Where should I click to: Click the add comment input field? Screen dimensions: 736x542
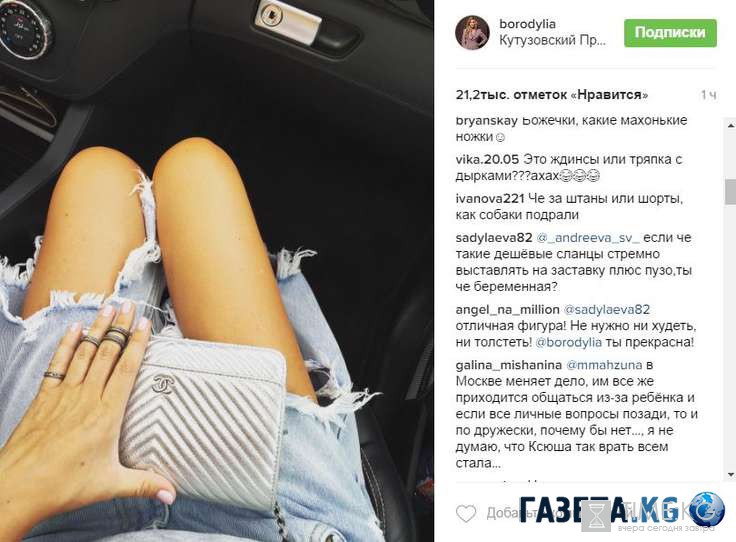point(587,513)
